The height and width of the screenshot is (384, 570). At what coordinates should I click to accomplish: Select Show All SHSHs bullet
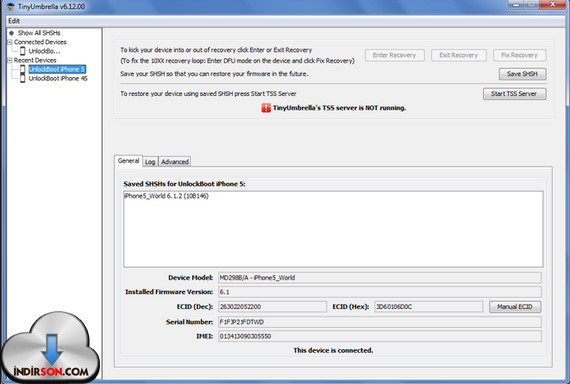pyautogui.click(x=11, y=33)
